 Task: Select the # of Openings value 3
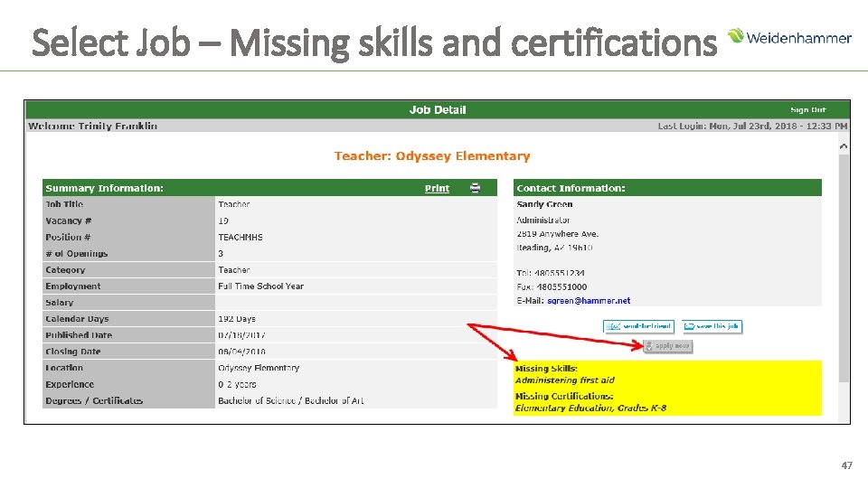pyautogui.click(x=221, y=253)
